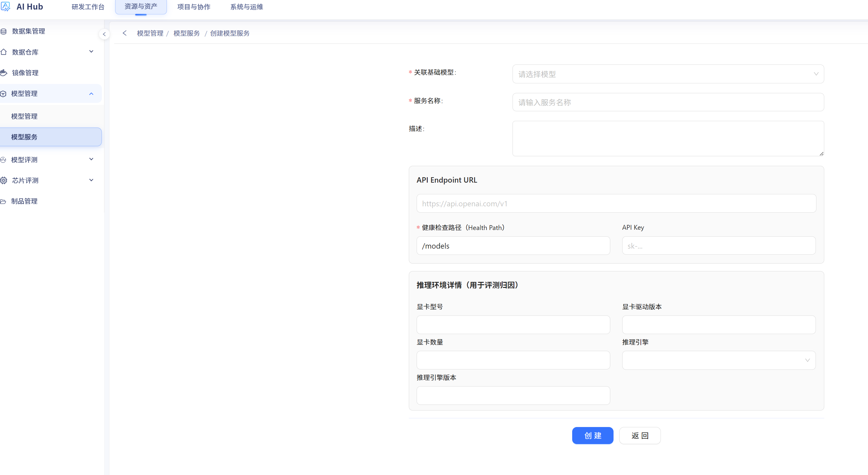
Task: Click the back arrow beside the breadcrumb
Action: click(x=125, y=33)
